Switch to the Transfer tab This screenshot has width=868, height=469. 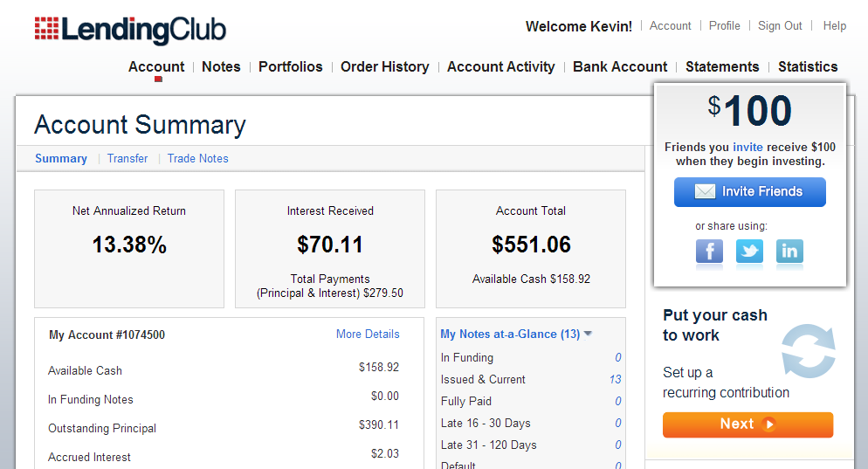click(x=127, y=158)
